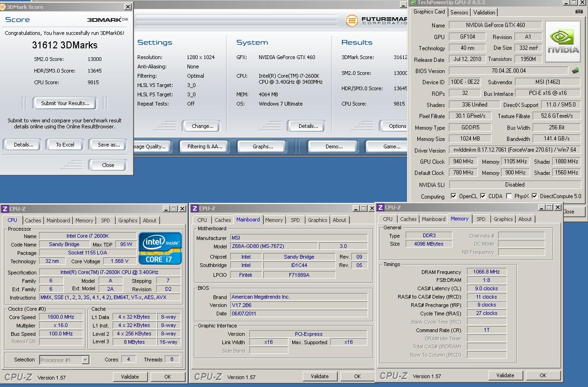Toggle the OpenCL checkbox in GPU-Z
Viewport: 588px width, 387px height.
[x=454, y=196]
